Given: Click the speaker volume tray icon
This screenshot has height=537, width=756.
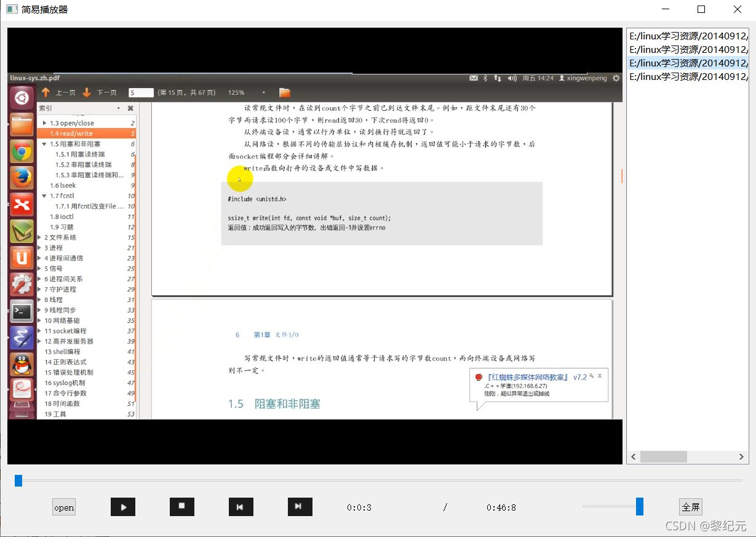Looking at the screenshot, I should pyautogui.click(x=512, y=78).
